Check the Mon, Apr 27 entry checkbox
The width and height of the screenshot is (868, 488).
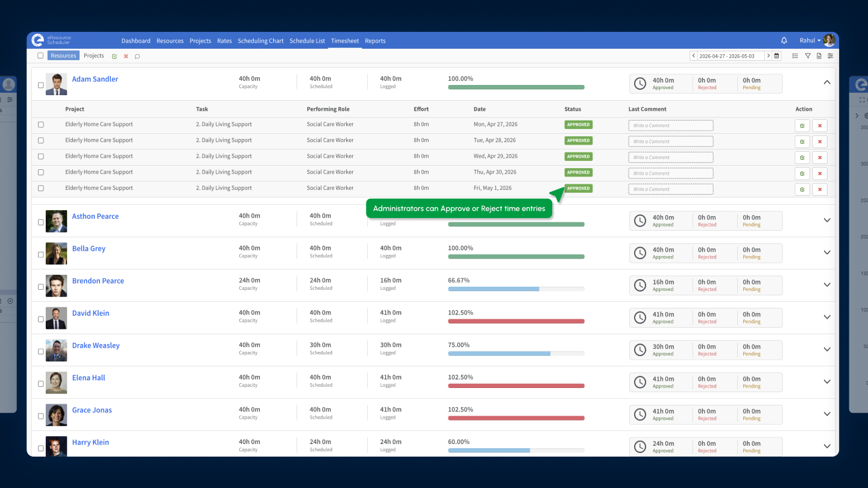click(41, 125)
